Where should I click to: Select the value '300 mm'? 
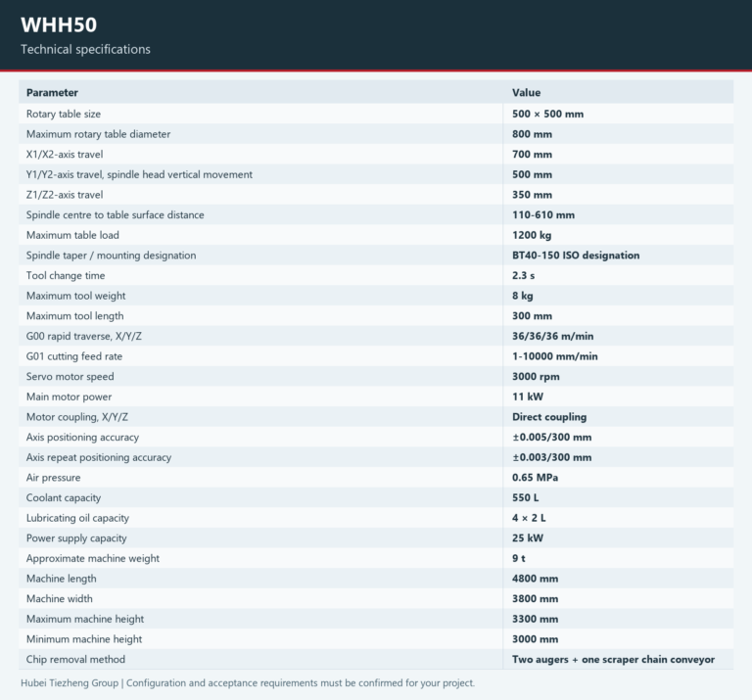532,316
